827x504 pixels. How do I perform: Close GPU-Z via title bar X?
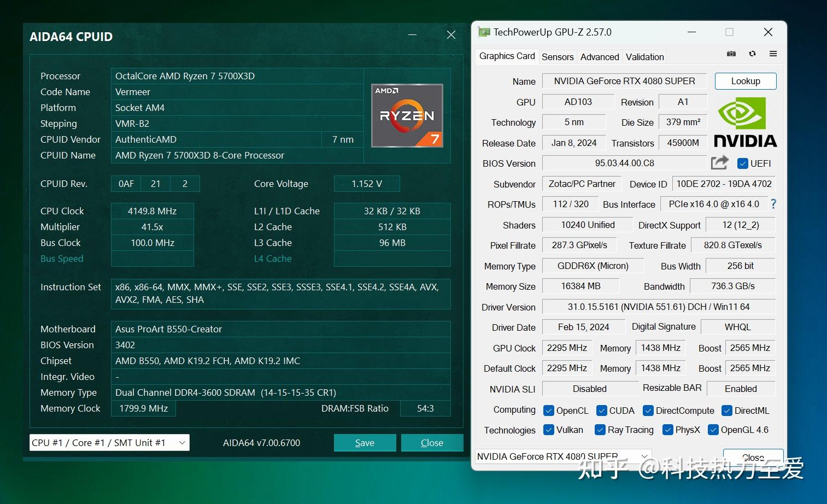(768, 32)
